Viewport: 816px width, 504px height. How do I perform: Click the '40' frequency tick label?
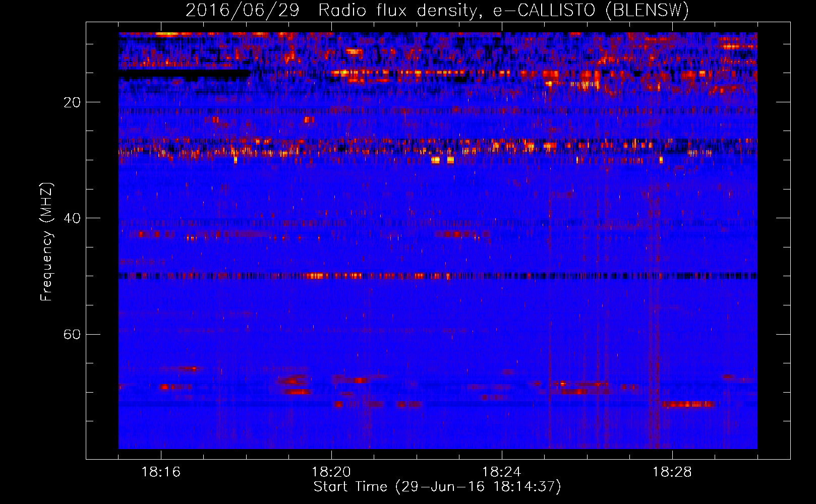tap(72, 218)
